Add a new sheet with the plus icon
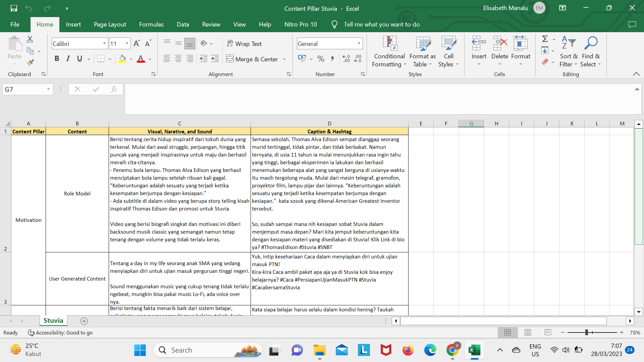 pyautogui.click(x=84, y=321)
